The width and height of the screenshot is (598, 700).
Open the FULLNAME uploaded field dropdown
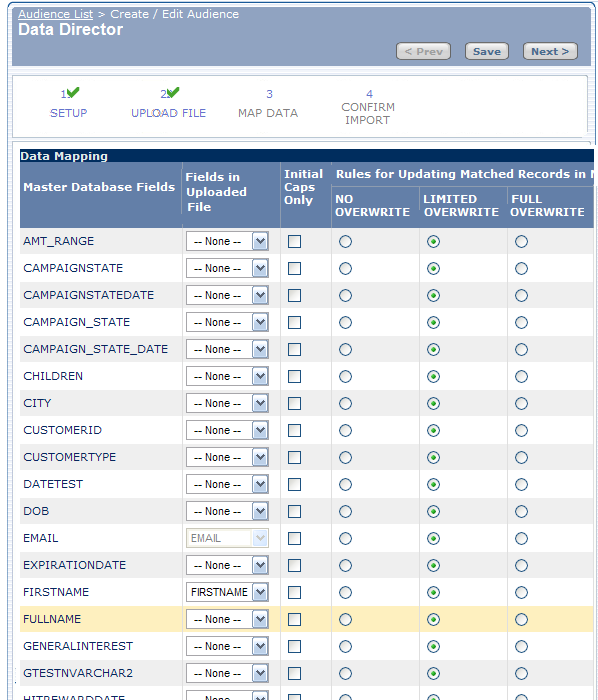227,619
